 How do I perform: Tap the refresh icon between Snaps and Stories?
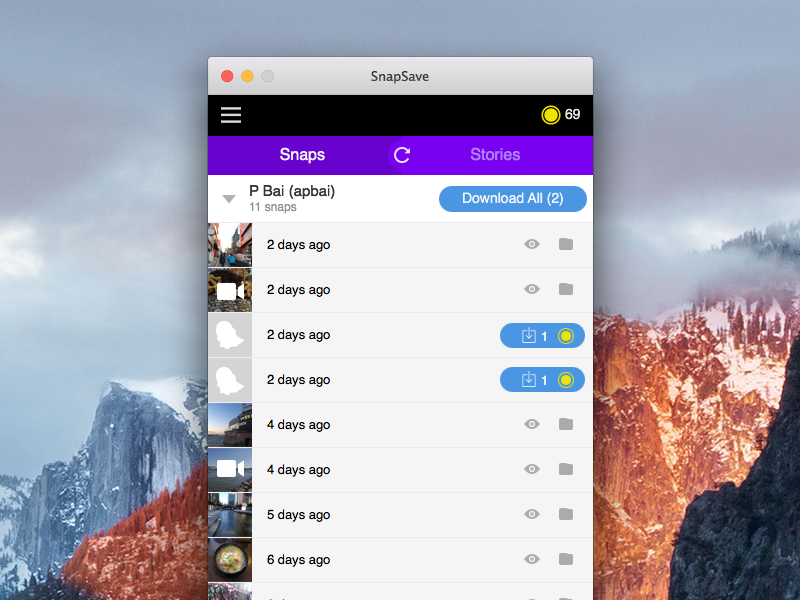click(x=401, y=155)
